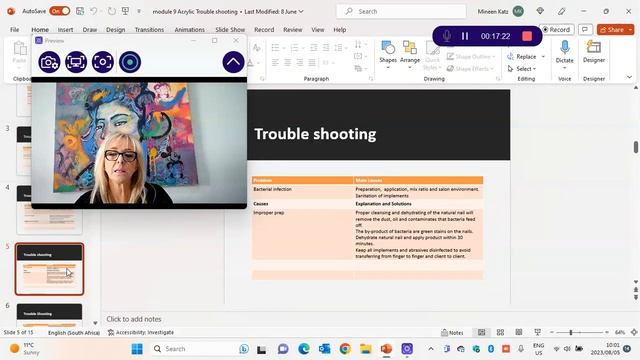Open the Designer pane

tap(593, 52)
